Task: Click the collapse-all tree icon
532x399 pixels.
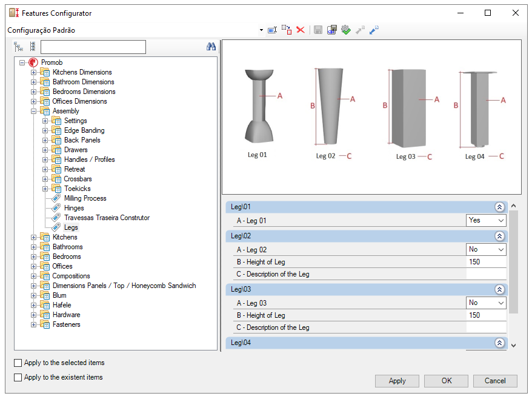Action: 33,47
